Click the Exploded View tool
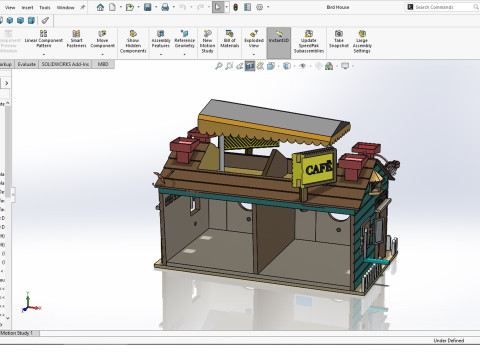 [254, 39]
